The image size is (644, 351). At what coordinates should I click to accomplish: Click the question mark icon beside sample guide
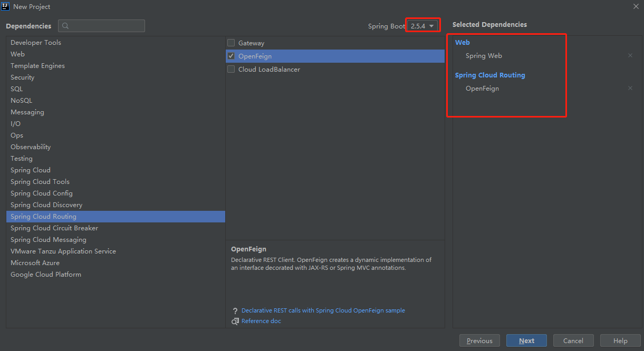click(x=235, y=311)
